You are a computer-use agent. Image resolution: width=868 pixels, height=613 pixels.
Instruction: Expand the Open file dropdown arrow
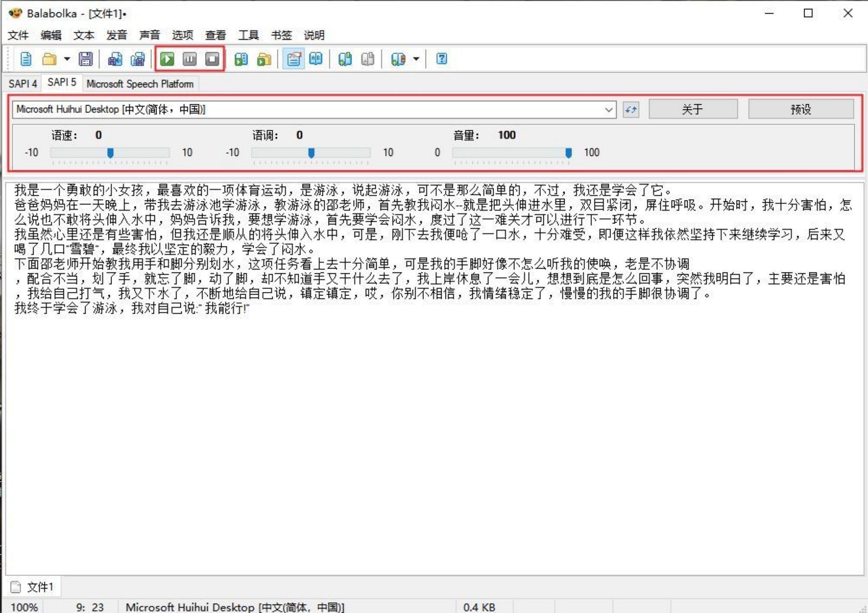tap(67, 60)
